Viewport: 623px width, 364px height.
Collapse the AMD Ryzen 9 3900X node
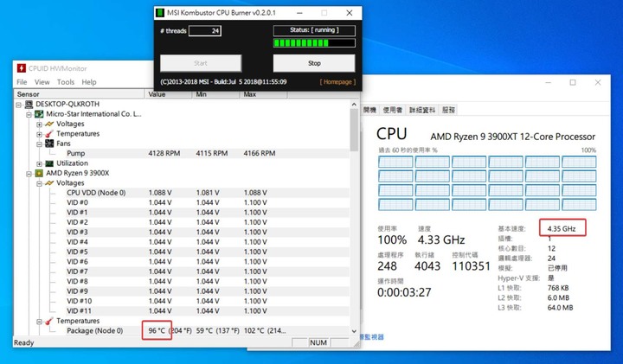pyautogui.click(x=29, y=174)
